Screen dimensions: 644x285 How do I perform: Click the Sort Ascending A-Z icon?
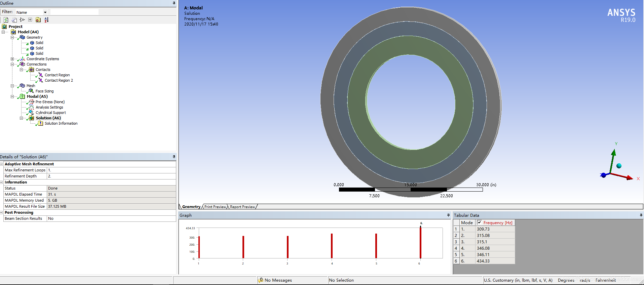[x=46, y=20]
